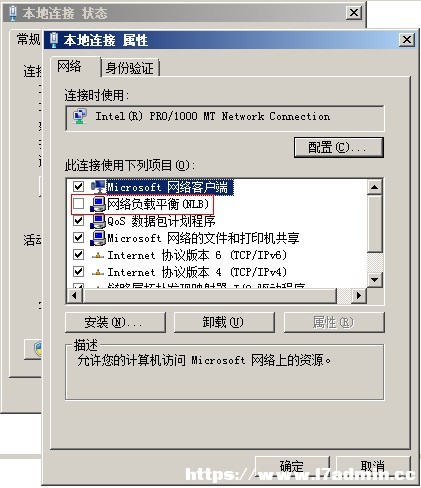The height and width of the screenshot is (488, 421).
Task: Click the list scroll down arrow
Action: pos(375,280)
